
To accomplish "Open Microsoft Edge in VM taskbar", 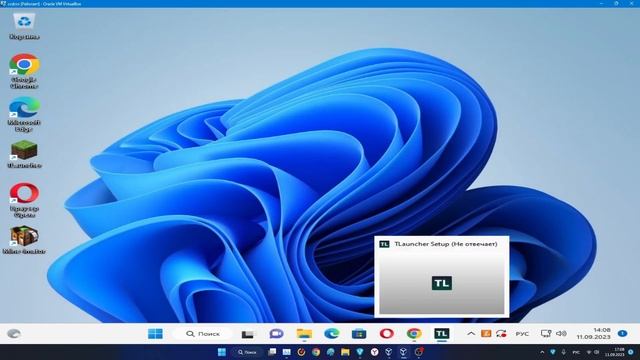I will [x=331, y=333].
